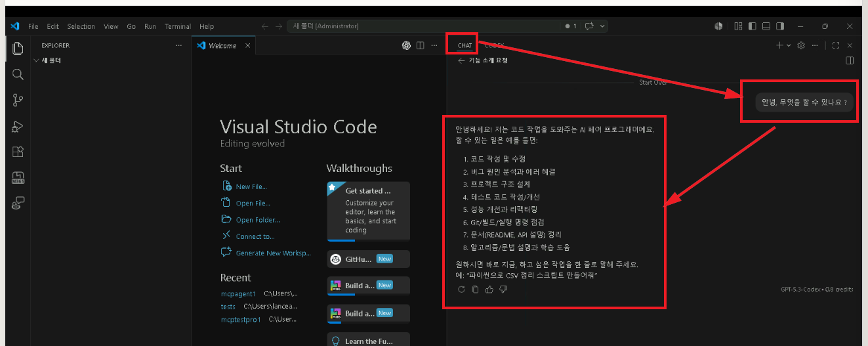Open the M365 toolkit activity bar icon
868x346 pixels.
pyautogui.click(x=18, y=177)
